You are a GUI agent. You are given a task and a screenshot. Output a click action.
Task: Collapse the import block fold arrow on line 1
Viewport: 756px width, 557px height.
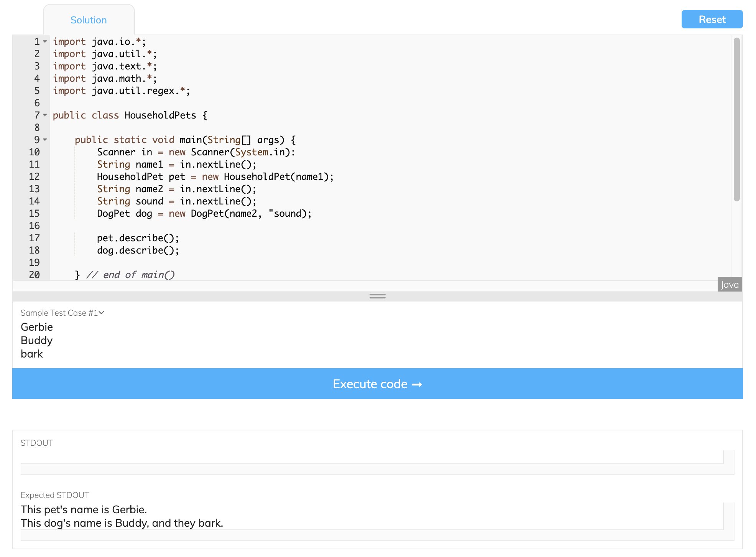[x=45, y=41]
